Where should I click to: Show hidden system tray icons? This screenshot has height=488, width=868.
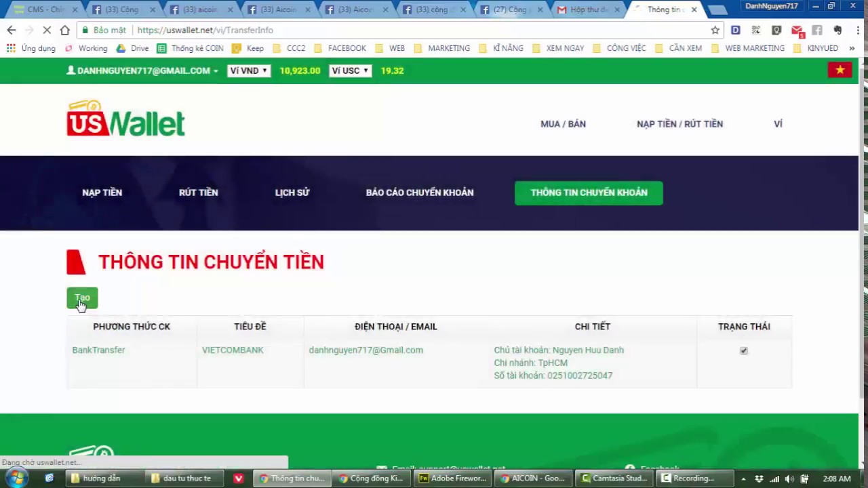743,479
